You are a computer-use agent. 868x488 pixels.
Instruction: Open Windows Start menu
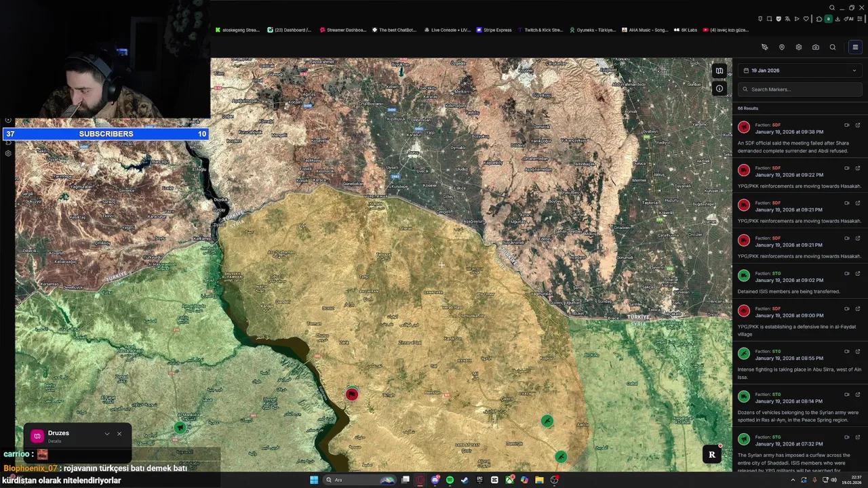click(x=314, y=480)
